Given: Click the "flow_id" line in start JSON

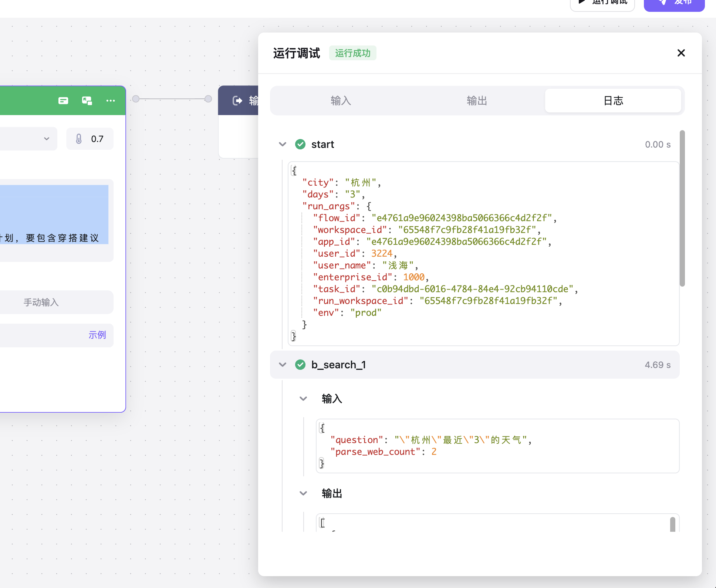Looking at the screenshot, I should (x=435, y=218).
